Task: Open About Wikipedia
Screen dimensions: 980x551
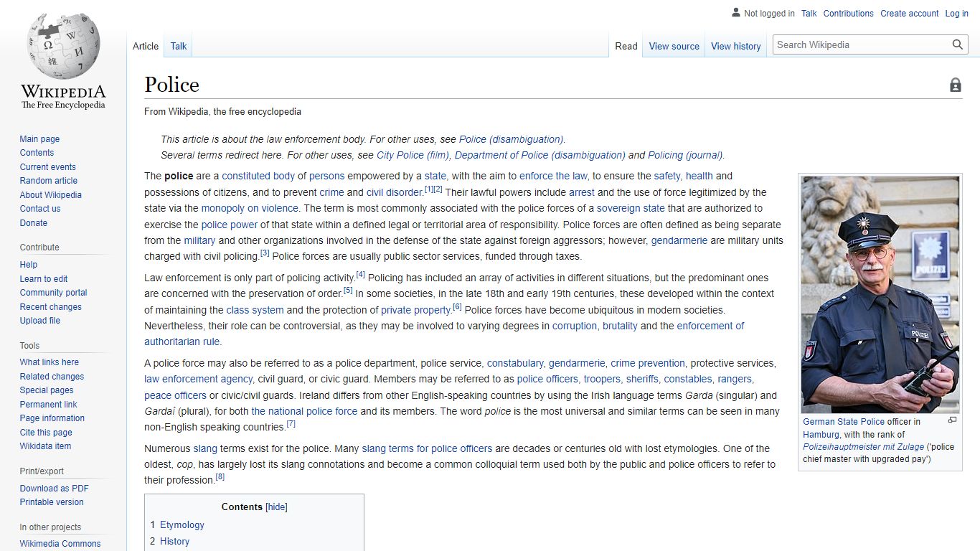Action: 50,195
